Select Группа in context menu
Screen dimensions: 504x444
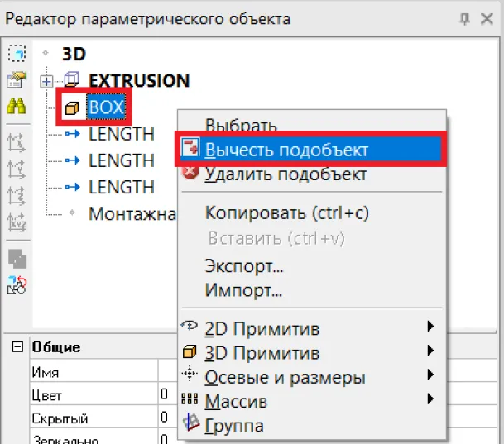click(x=234, y=426)
